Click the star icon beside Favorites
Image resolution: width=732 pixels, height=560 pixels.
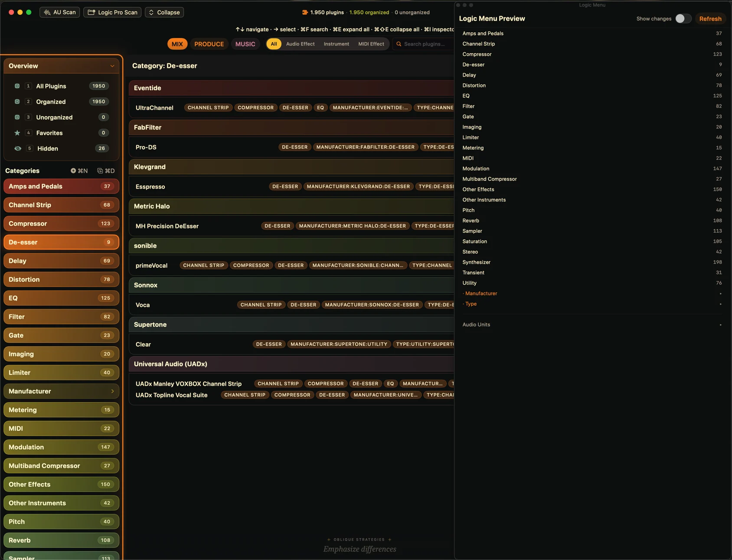[x=17, y=133]
